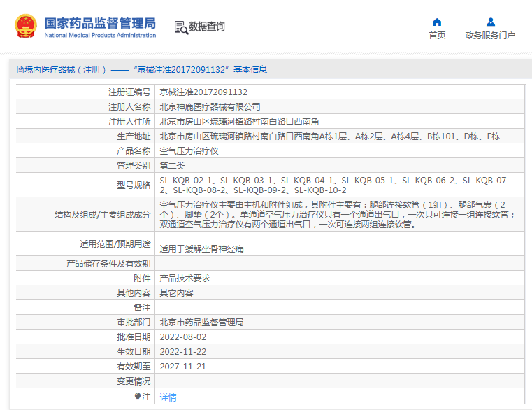
Task: Click effective date 2022-11-22
Action: tap(183, 351)
